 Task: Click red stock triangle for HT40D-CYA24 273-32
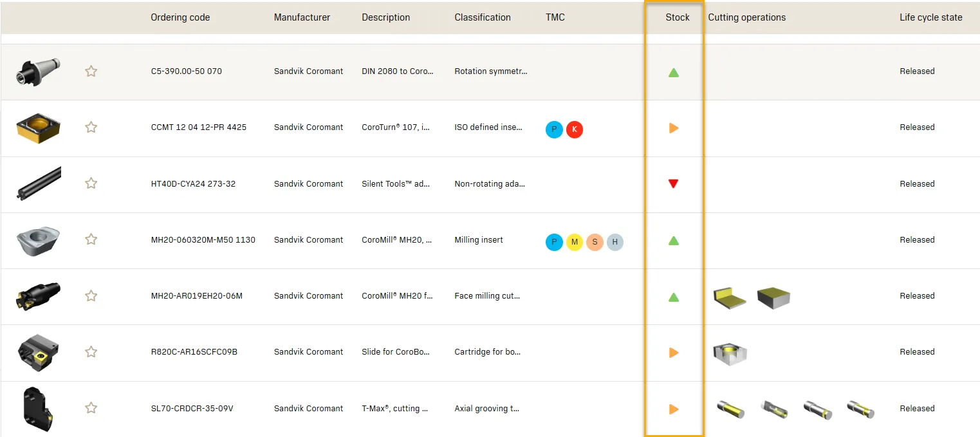[674, 184]
